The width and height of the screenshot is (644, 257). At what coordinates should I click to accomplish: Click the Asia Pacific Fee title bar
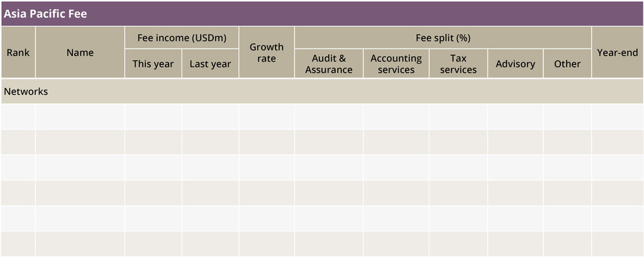tap(322, 13)
